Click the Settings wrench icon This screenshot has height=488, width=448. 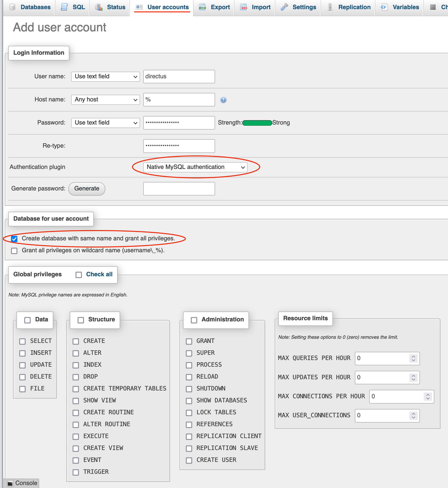[284, 7]
